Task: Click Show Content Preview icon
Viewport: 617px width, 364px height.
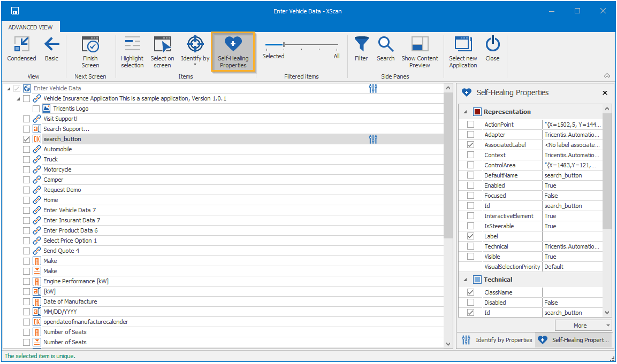Action: pos(420,44)
